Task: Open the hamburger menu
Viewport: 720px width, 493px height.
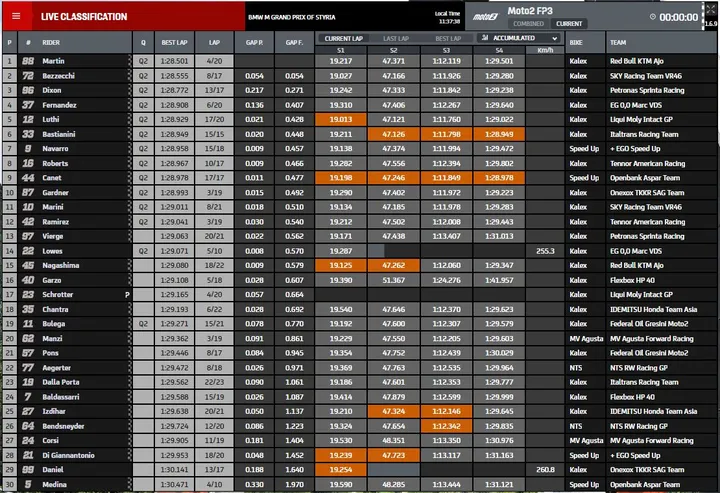Action: pyautogui.click(x=16, y=17)
